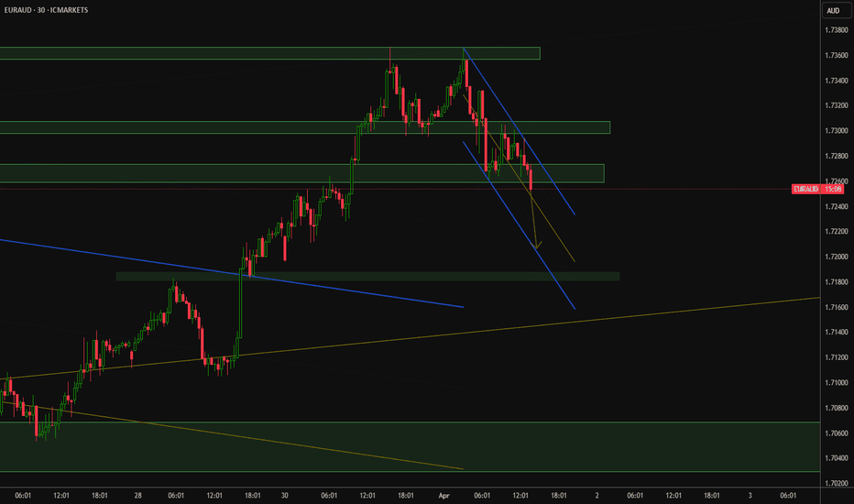The image size is (854, 504).
Task: Click the 1.73800 price axis label
Action: (x=836, y=30)
